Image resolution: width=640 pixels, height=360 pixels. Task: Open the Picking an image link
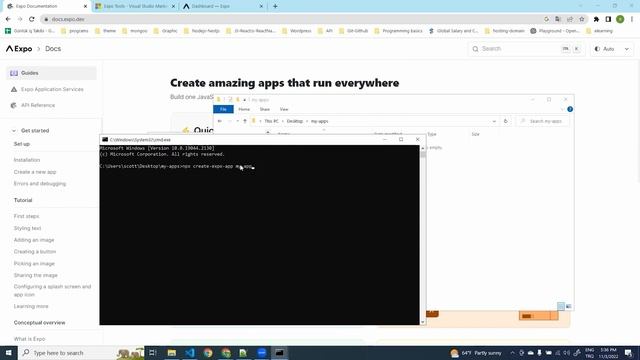tap(34, 264)
